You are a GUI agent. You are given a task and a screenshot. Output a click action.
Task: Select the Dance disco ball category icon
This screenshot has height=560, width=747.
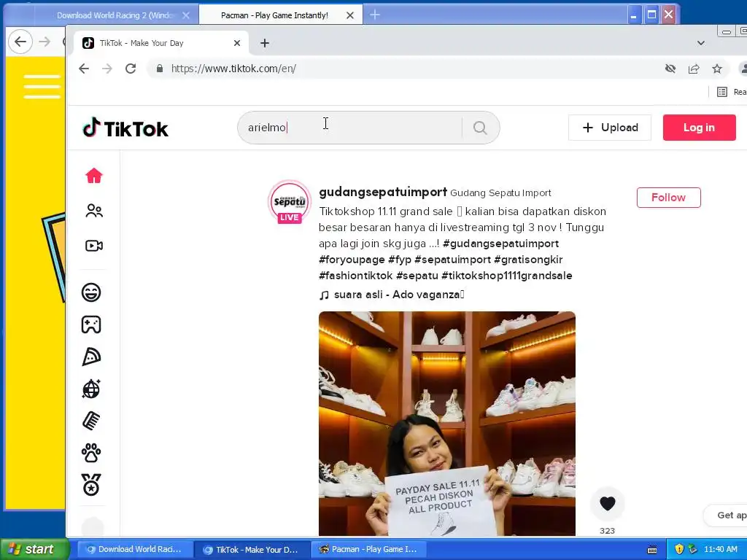(91, 389)
